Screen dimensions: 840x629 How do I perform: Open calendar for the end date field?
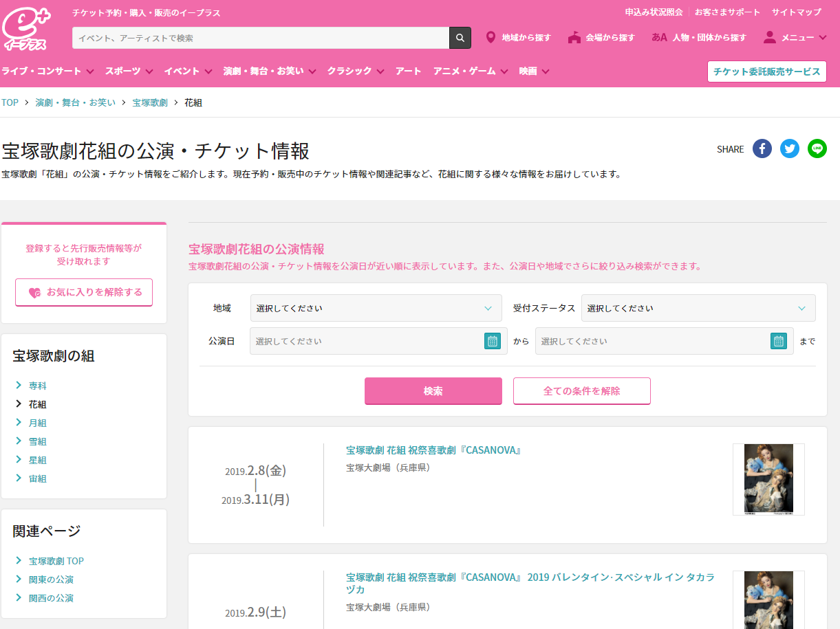pos(779,341)
